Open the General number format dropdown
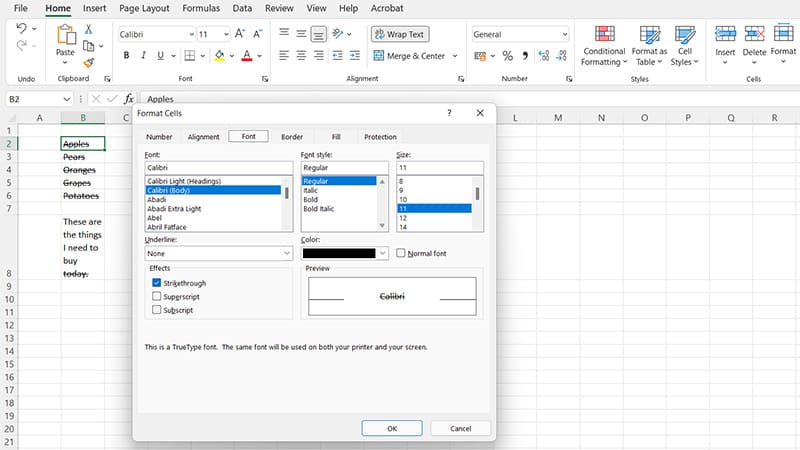This screenshot has height=450, width=800. (565, 34)
